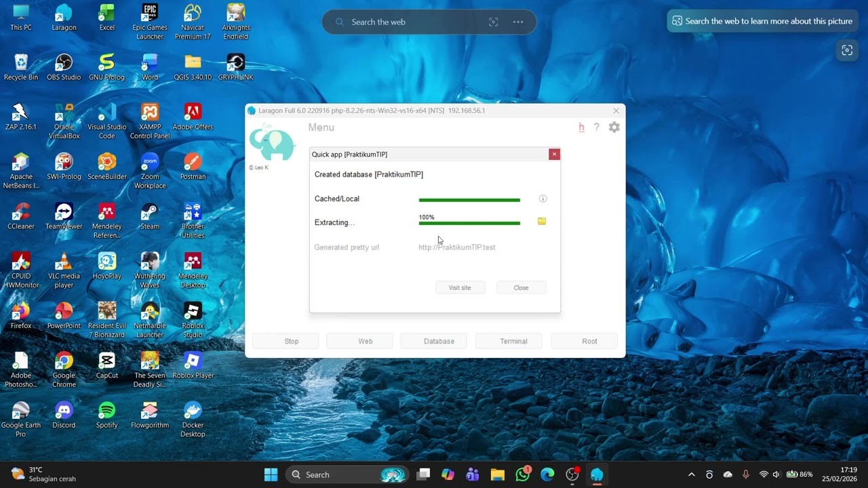Expand the system tray hidden icons chevron
Screen dimensions: 868x488
pos(691,474)
